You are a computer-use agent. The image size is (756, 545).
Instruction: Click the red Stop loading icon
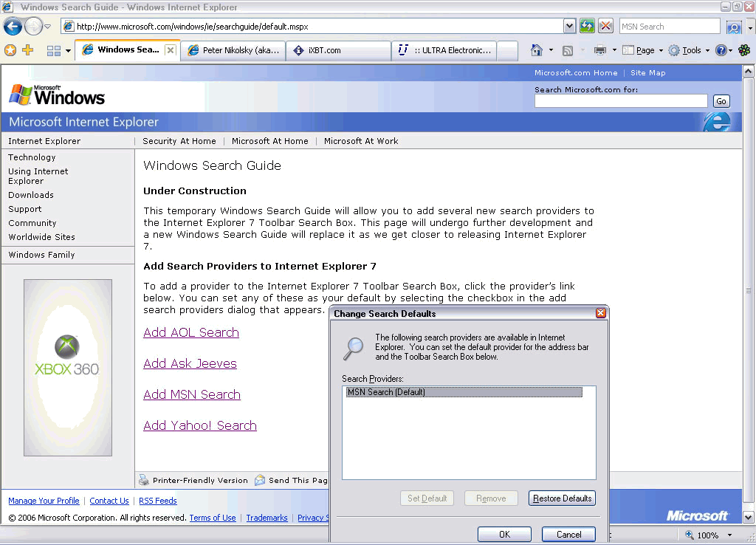point(605,26)
